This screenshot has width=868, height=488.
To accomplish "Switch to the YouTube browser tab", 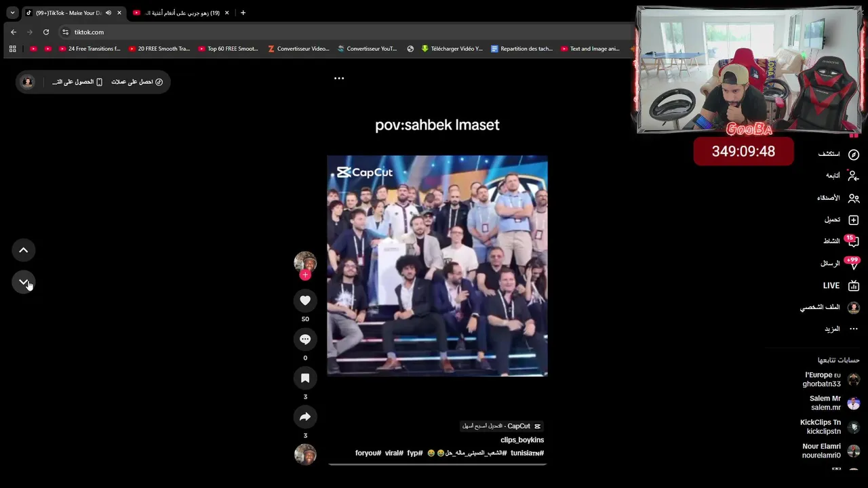I will [180, 13].
